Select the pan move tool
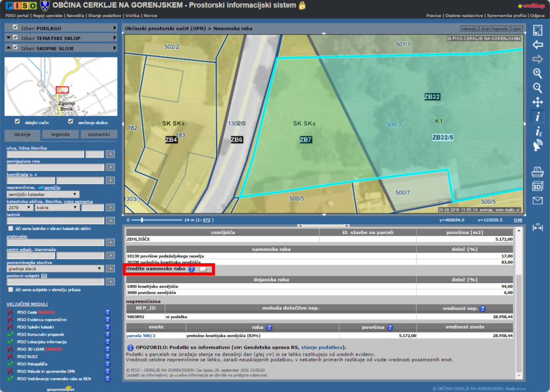Screen dimensions: 550x392 click(537, 102)
